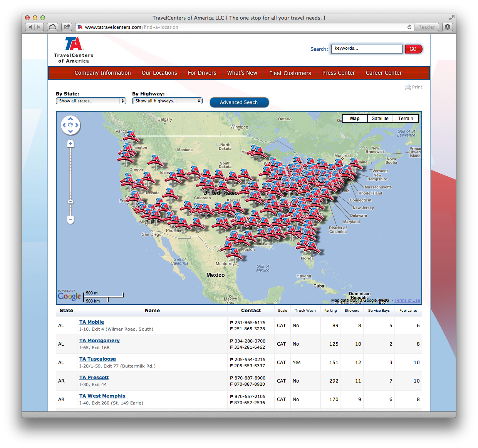The height and width of the screenshot is (448, 478).
Task: Click the TA TravelCenters of America logo
Action: [74, 50]
